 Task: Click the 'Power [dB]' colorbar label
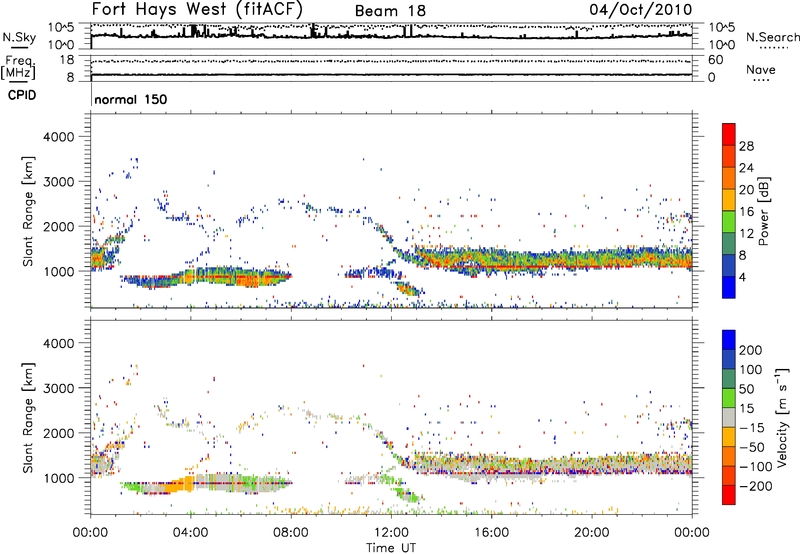pos(764,211)
